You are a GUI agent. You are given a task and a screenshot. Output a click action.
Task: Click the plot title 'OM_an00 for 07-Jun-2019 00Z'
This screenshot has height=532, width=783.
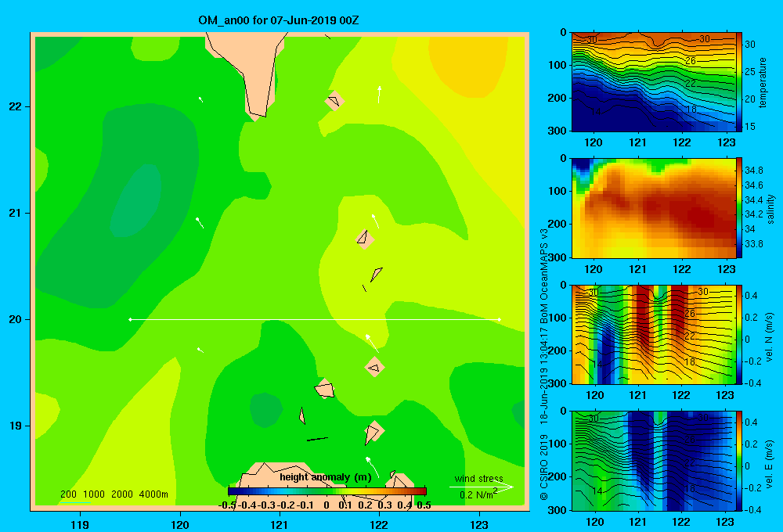278,20
